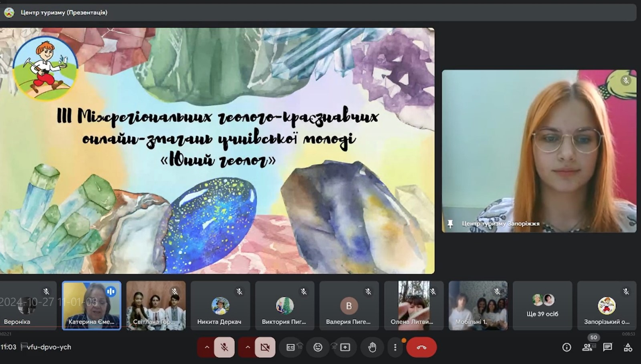The width and height of the screenshot is (641, 364).
Task: Open the chat messages panel
Action: point(607,347)
